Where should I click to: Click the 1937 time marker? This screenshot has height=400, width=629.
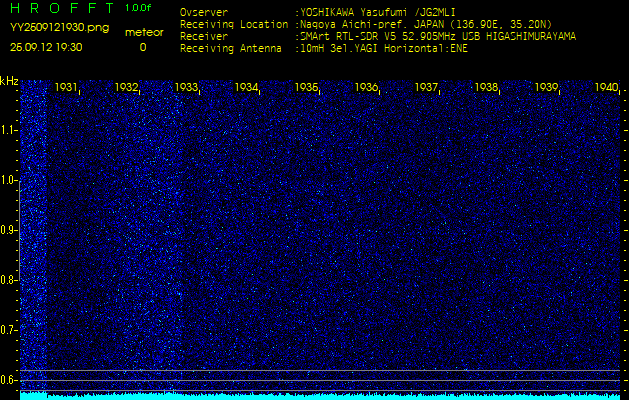coord(427,88)
